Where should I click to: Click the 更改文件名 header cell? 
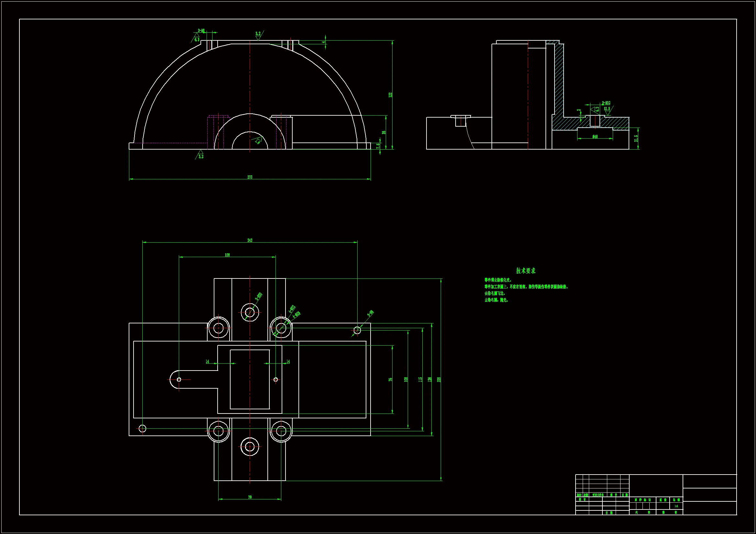click(598, 495)
